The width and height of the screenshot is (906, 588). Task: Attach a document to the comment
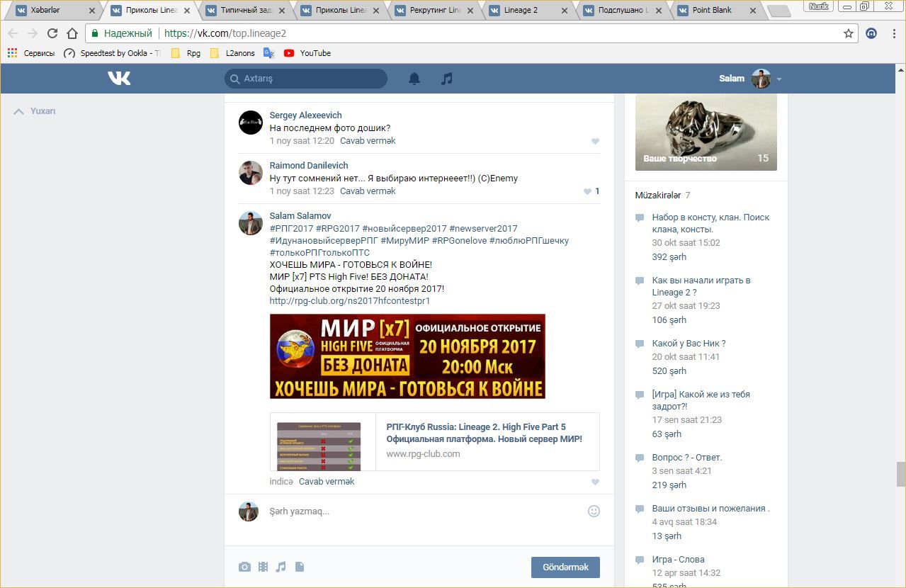point(300,567)
